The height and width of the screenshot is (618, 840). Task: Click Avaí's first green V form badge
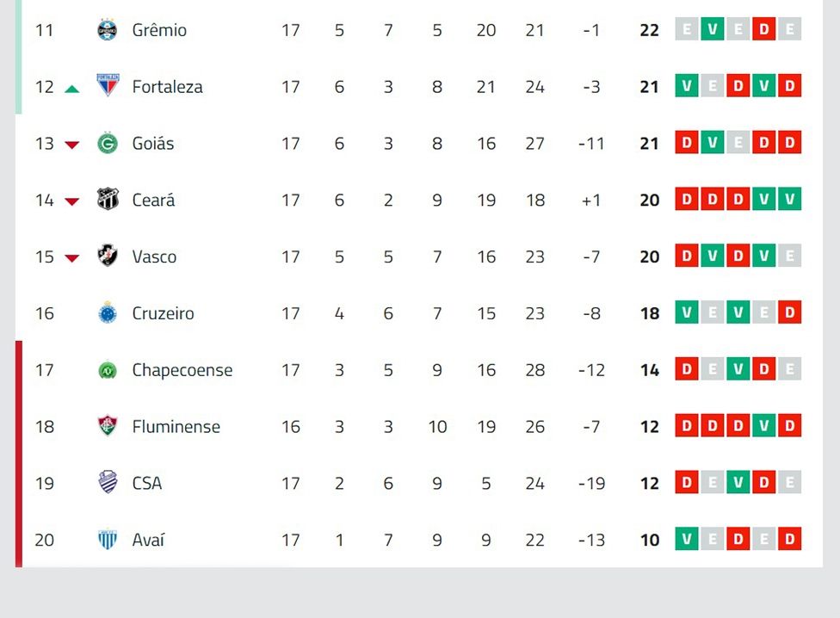tap(685, 539)
